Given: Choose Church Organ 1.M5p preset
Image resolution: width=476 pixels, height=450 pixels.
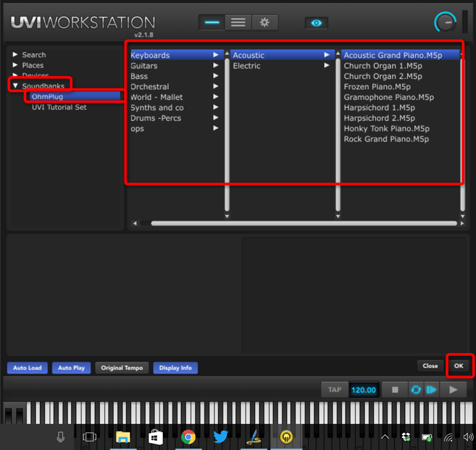Looking at the screenshot, I should tap(383, 66).
